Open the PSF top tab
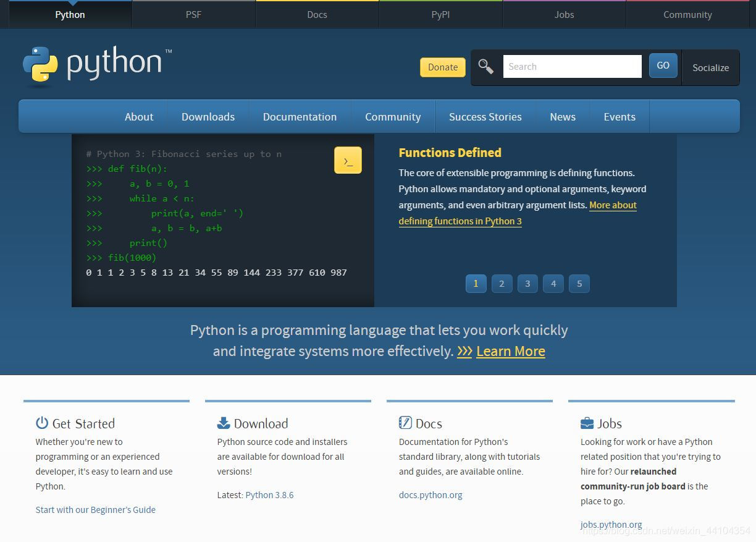 pos(194,14)
